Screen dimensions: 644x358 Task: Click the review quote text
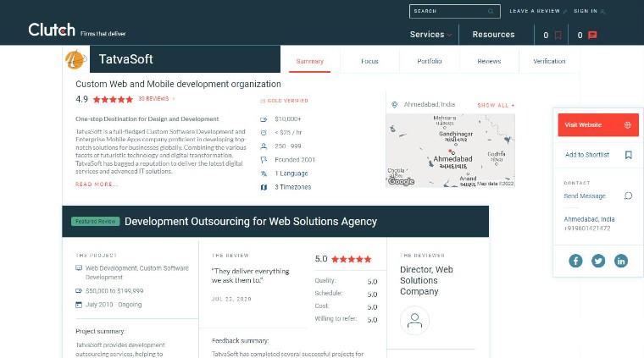pos(250,276)
